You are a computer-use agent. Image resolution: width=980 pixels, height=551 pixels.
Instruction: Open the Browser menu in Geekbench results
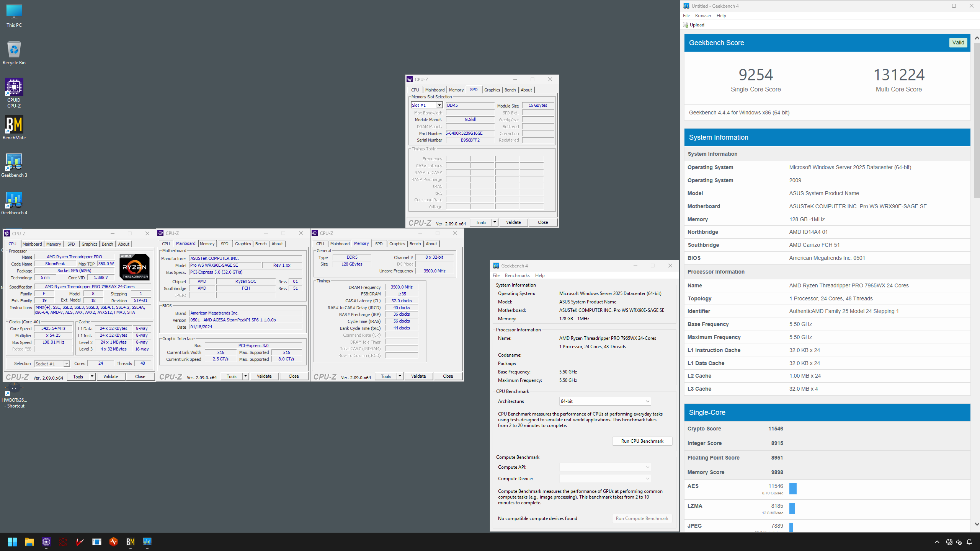[x=703, y=16]
